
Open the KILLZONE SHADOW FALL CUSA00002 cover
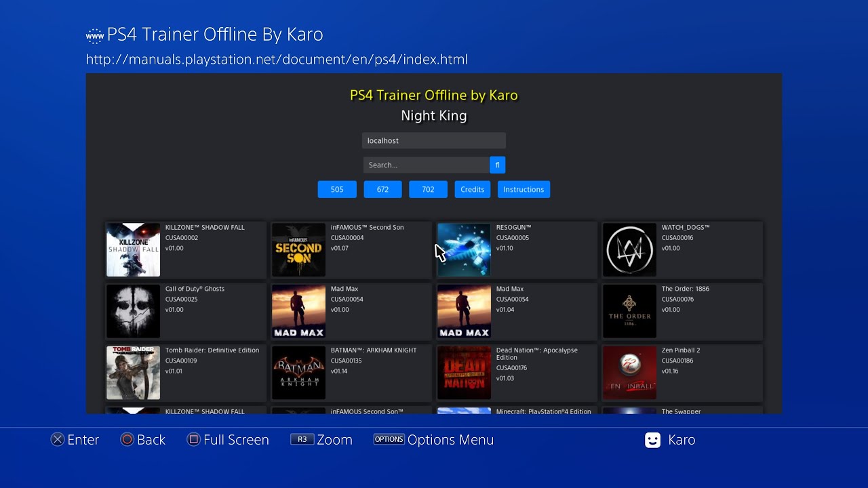pyautogui.click(x=133, y=249)
